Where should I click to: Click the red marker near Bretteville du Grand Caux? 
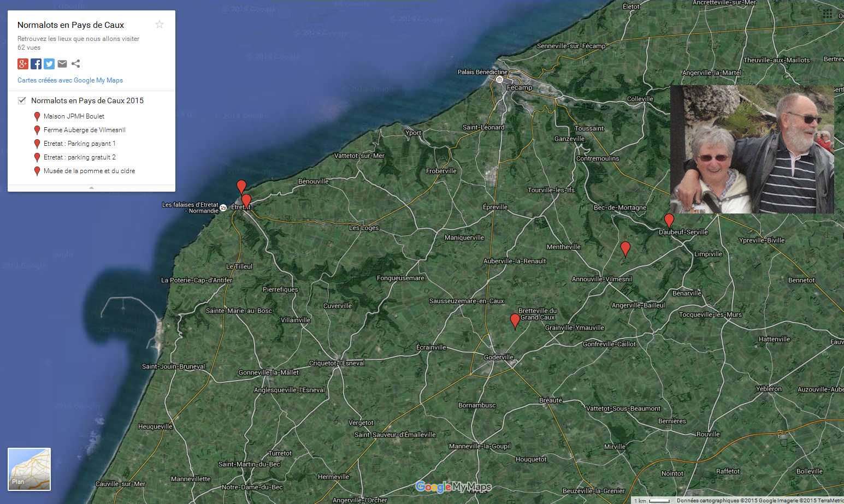(x=515, y=321)
